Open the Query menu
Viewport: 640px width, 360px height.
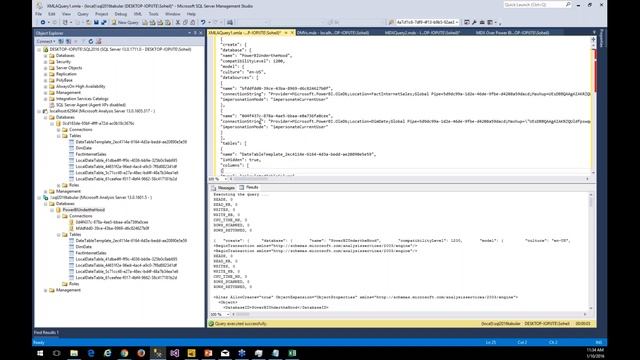(x=83, y=14)
